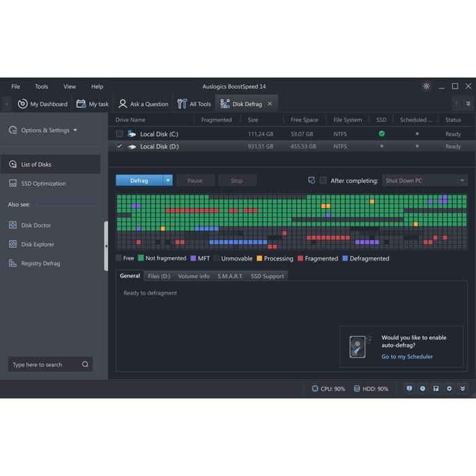
Task: Click the Local Disk (C:) drive icon
Action: tap(132, 134)
